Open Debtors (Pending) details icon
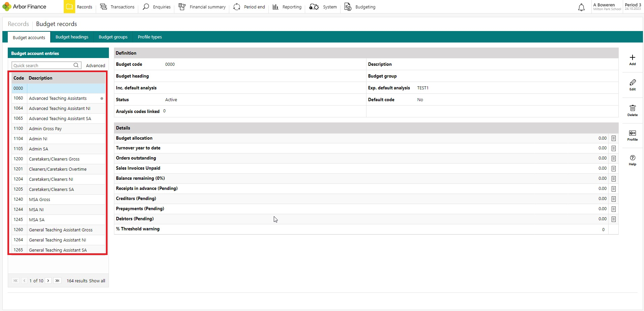Image resolution: width=644 pixels, height=311 pixels. tap(614, 219)
